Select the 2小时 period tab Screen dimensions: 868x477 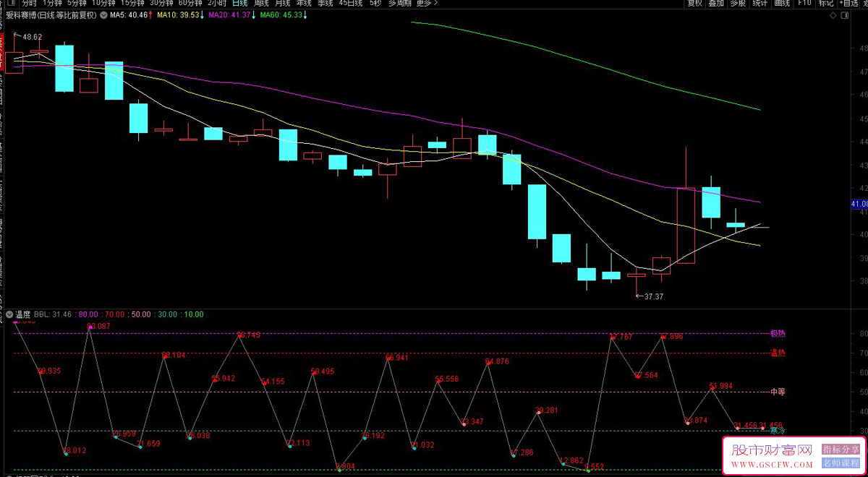[217, 4]
